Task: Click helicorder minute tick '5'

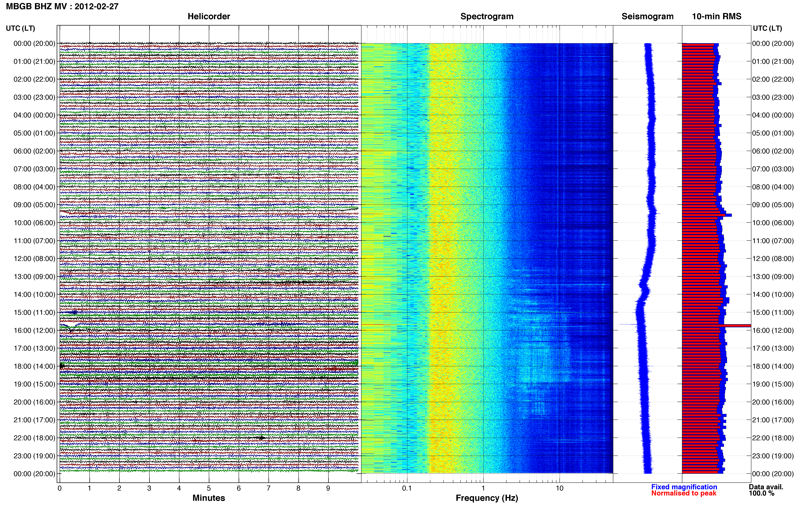Action: (209, 488)
